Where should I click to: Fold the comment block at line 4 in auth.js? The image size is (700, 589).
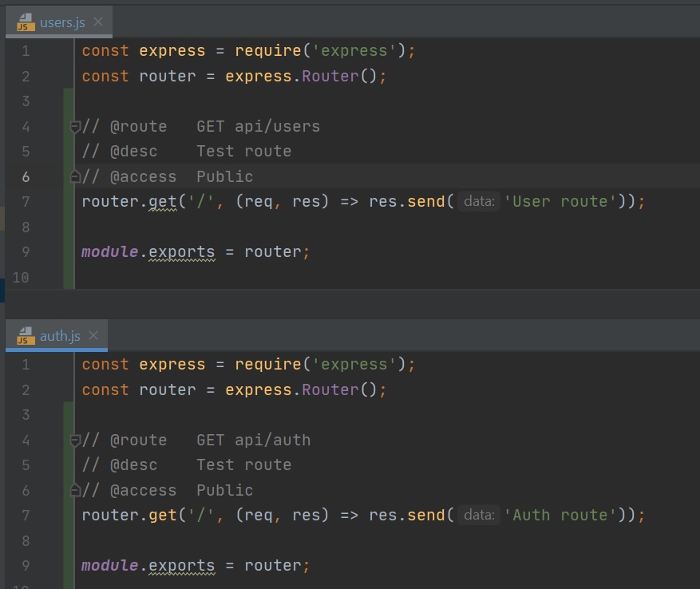click(75, 440)
